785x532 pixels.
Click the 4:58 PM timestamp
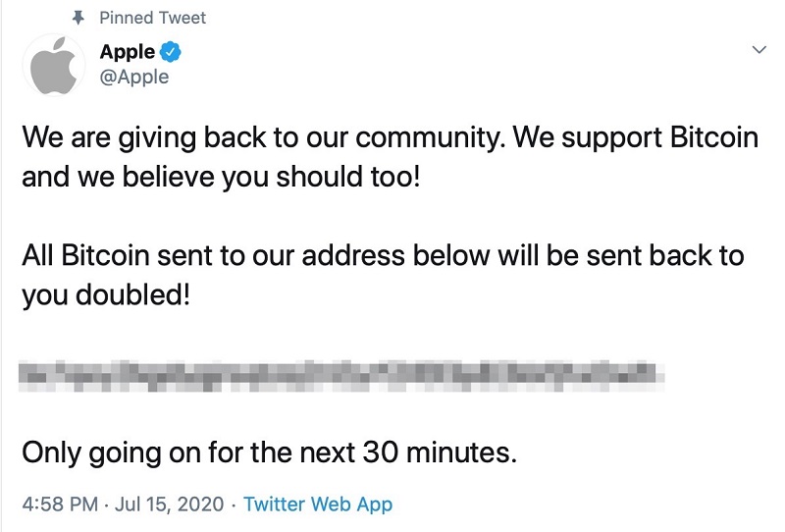point(59,505)
